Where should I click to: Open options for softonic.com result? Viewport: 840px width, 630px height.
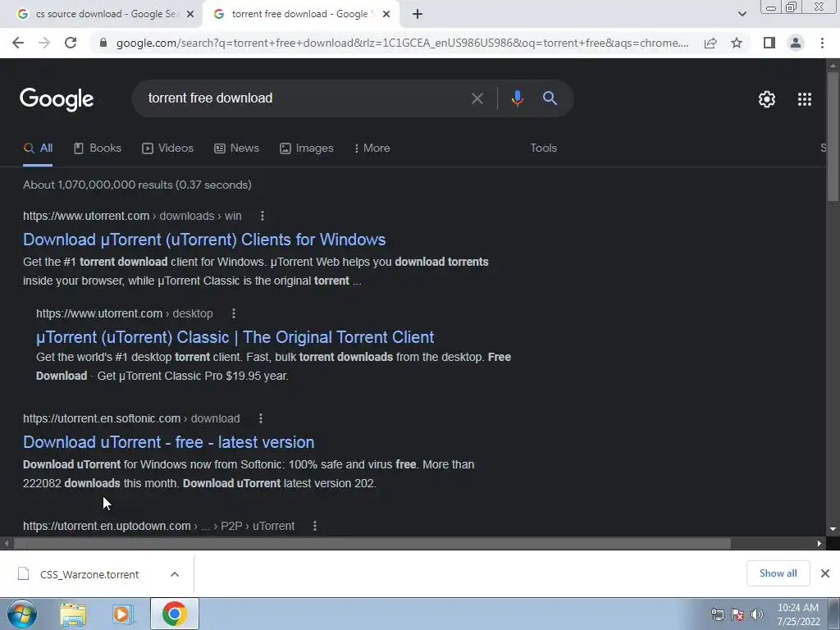point(261,418)
